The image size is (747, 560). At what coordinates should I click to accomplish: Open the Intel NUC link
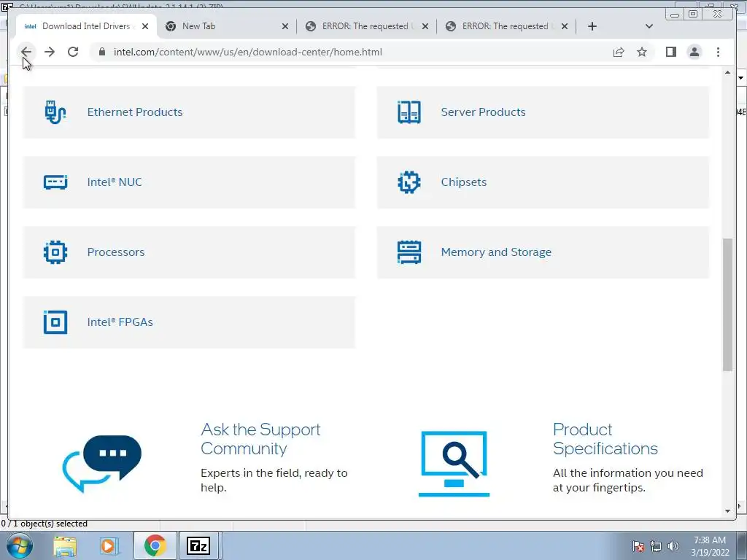[115, 182]
